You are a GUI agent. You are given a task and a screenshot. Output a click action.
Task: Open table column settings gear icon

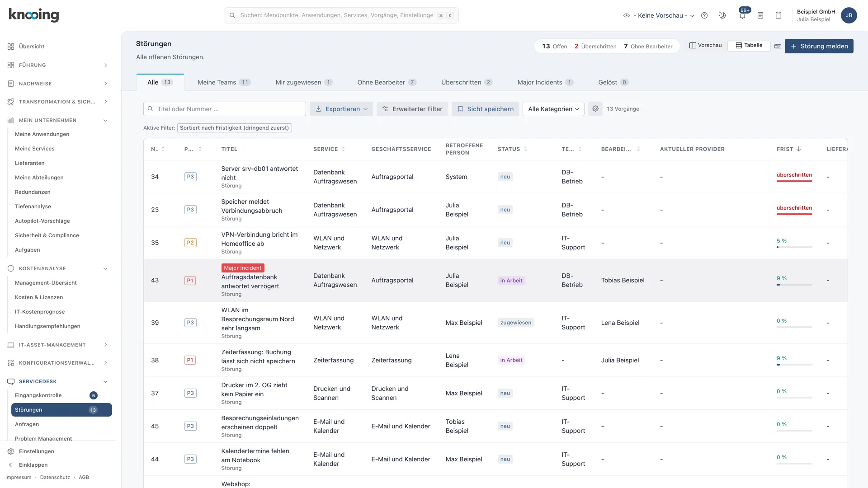pos(595,109)
